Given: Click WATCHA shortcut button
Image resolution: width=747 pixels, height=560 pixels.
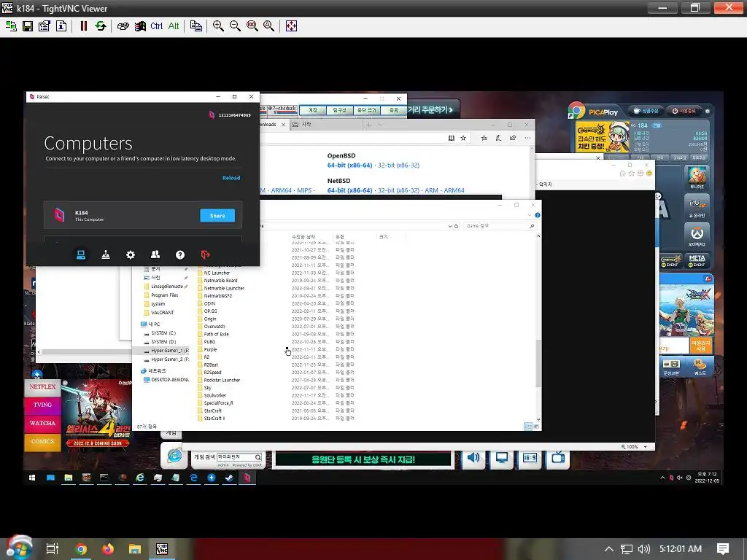Looking at the screenshot, I should [x=42, y=423].
